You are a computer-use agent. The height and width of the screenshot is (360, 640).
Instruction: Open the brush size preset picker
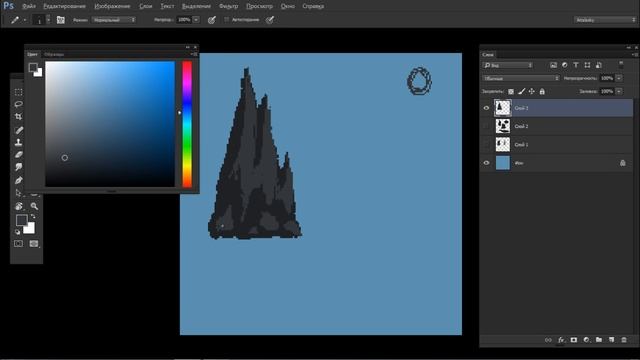coord(49,20)
